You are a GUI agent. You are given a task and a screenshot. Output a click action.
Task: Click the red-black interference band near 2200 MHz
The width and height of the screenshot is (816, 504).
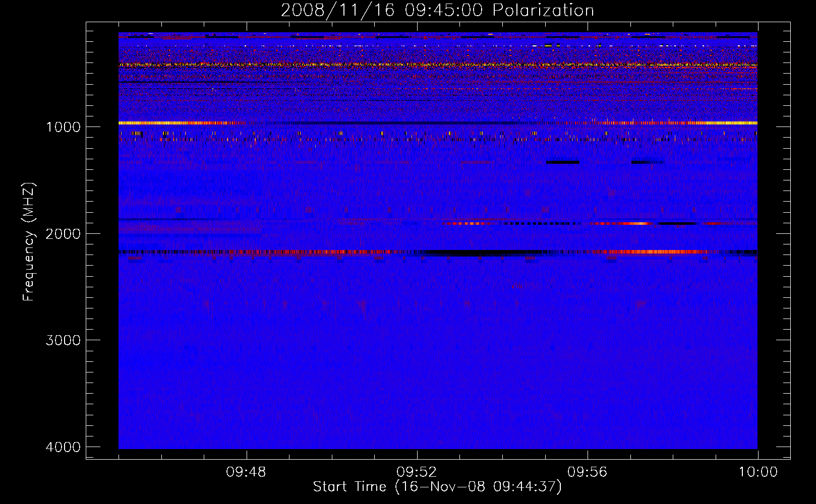[x=438, y=253]
